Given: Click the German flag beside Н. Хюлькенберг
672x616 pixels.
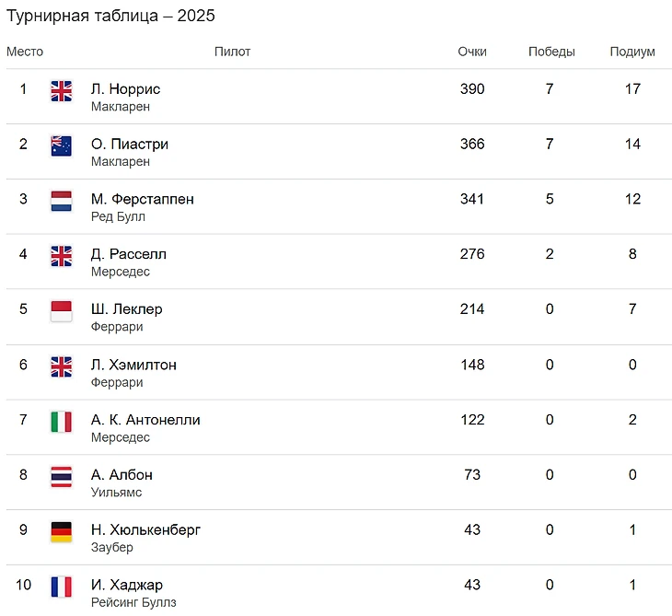Looking at the screenshot, I should 61,531.
